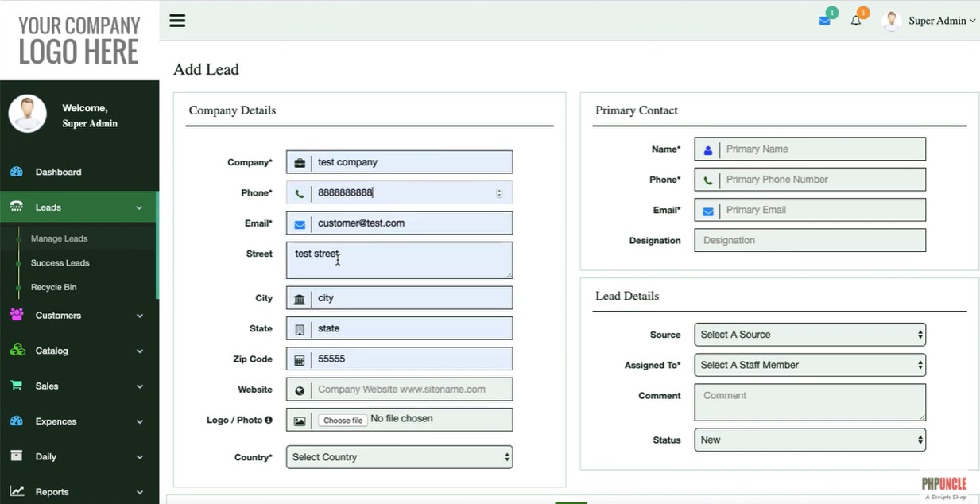Open Dashboard from the sidebar
980x504 pixels.
[x=58, y=172]
